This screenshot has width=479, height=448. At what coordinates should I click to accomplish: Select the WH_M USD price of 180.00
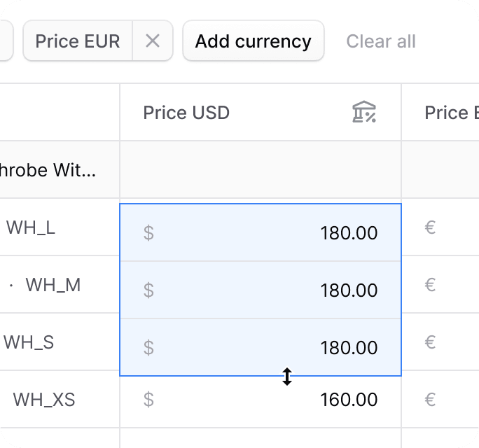tap(261, 290)
